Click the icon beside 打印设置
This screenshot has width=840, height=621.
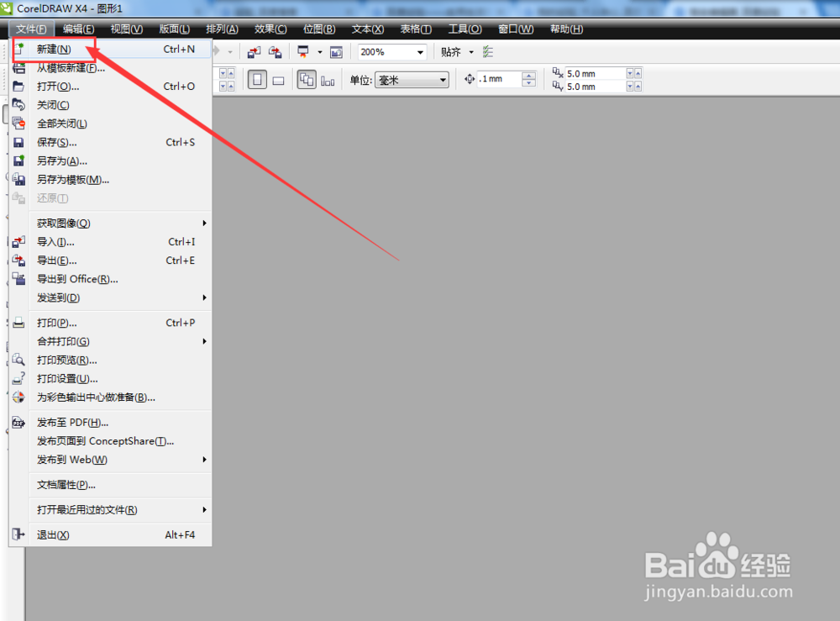[x=18, y=379]
